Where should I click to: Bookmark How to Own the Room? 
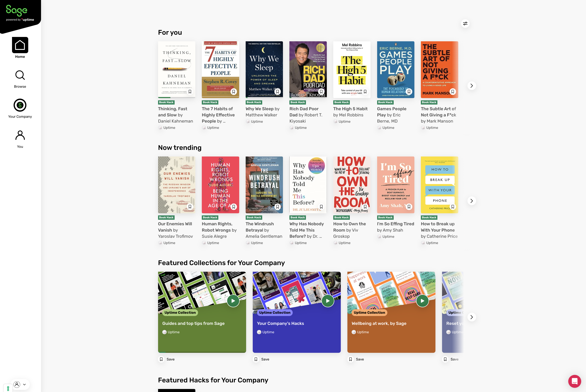[365, 207]
